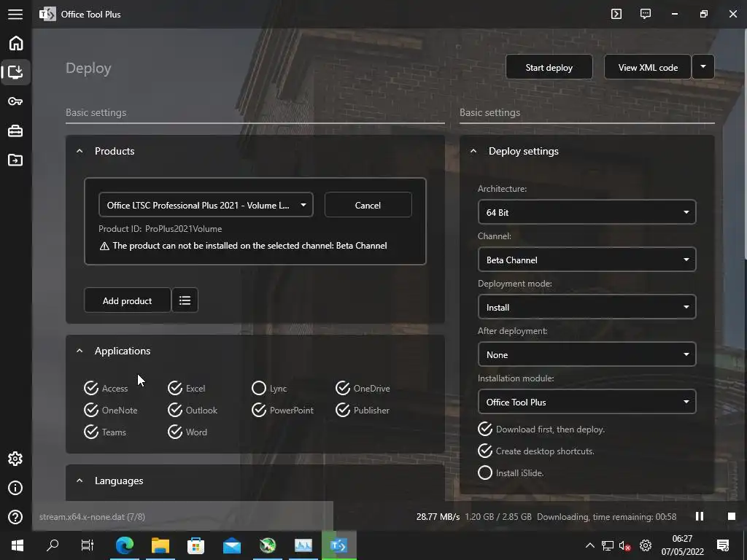The image size is (747, 560).
Task: Open Settings gear in sidebar
Action: [16, 459]
